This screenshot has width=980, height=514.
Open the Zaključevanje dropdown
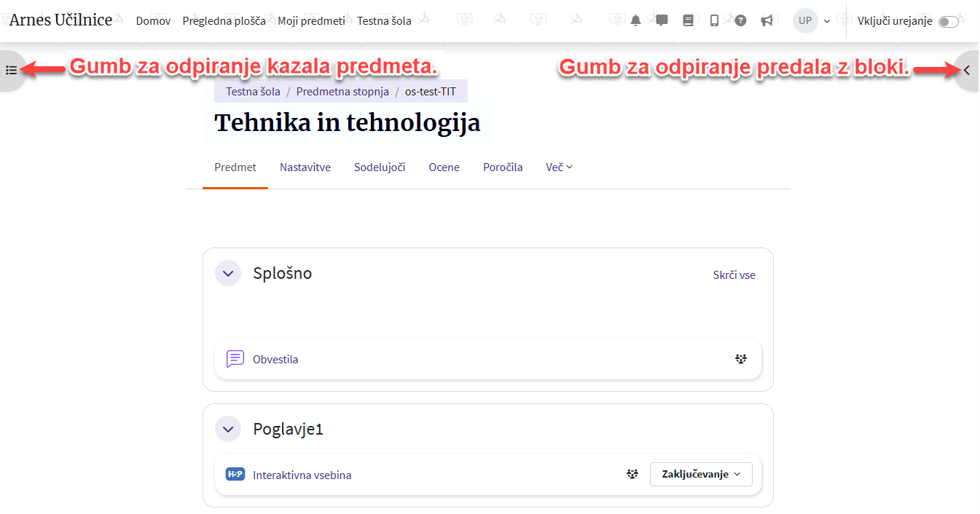[x=700, y=474]
